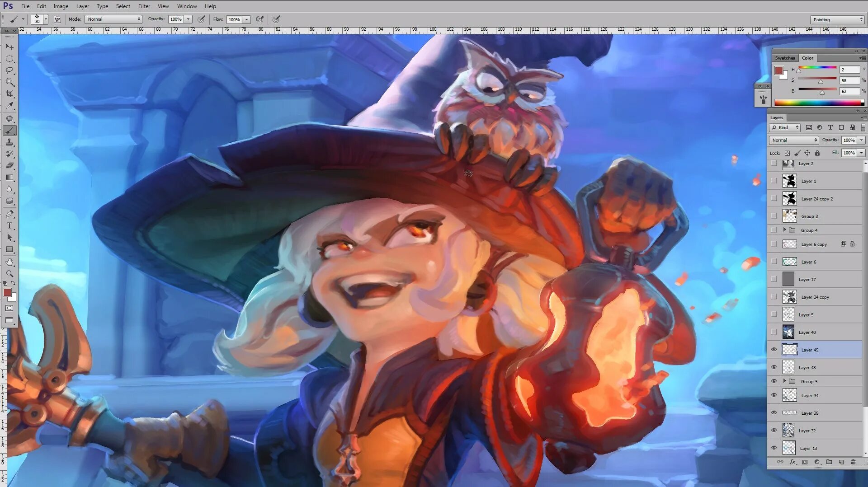
Task: Select the Brush tool in toolbox
Action: 9,131
